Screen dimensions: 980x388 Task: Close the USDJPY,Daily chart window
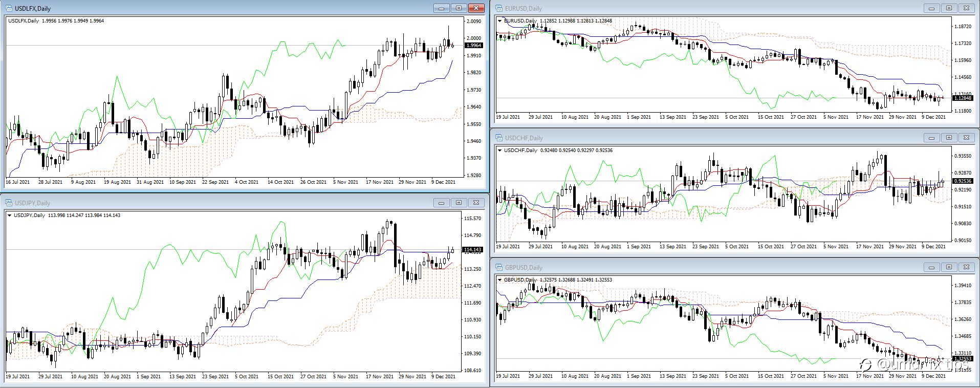476,203
